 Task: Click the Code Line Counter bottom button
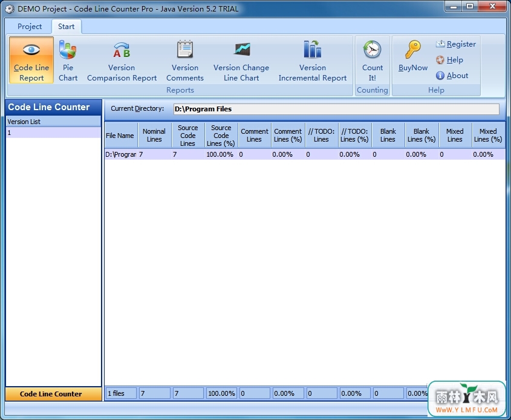(x=53, y=394)
